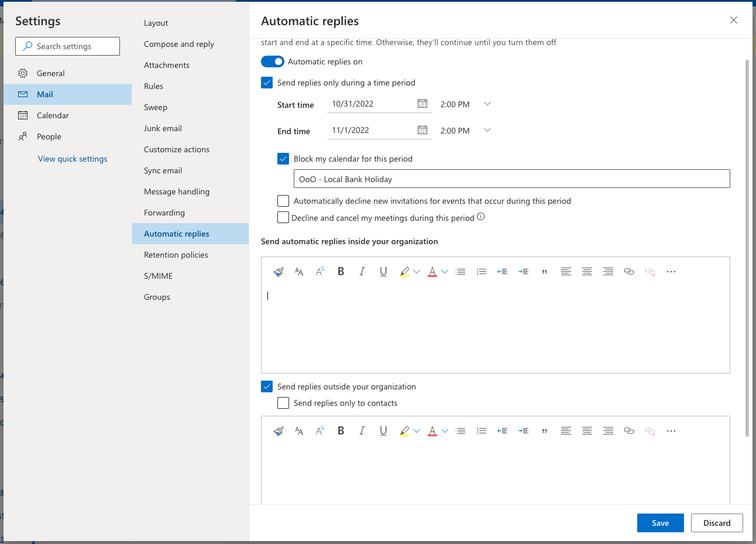
Task: Apply a block quote in the editor
Action: (x=544, y=271)
